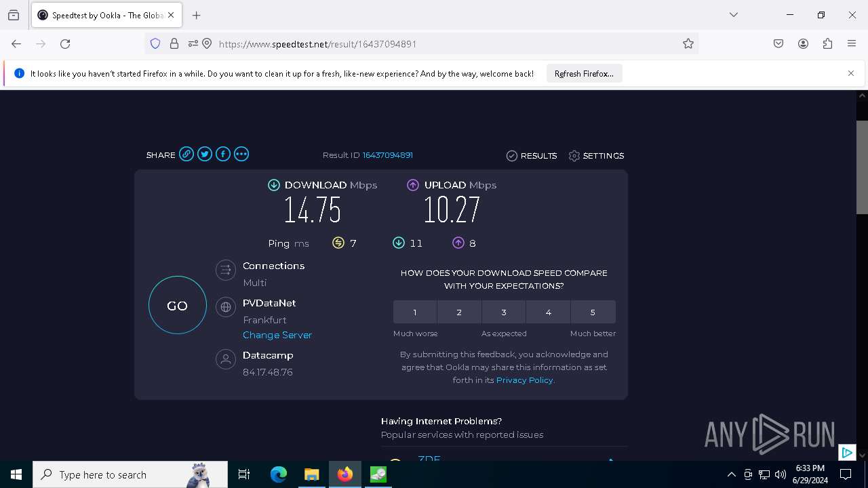Open File Explorer from taskbar
Viewport: 868px width, 488px height.
pyautogui.click(x=311, y=474)
